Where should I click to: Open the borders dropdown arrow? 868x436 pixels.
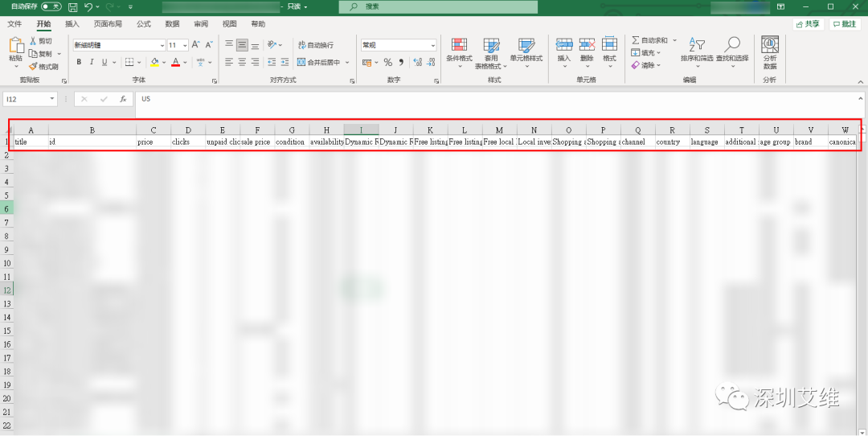pos(138,62)
